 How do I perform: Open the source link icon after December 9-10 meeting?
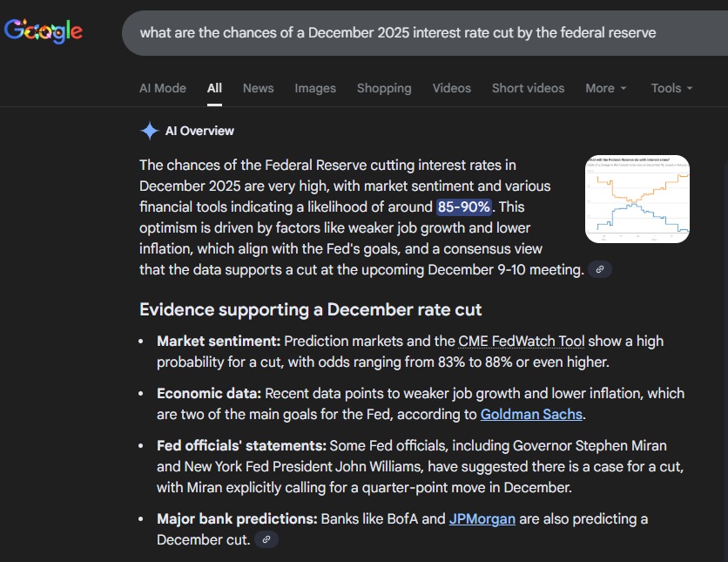(x=600, y=270)
